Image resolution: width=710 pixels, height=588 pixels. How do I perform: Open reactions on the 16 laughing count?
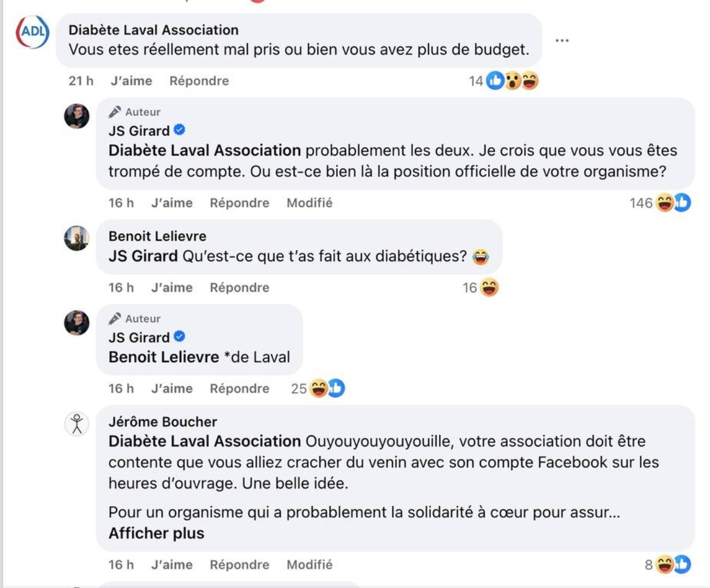(489, 288)
